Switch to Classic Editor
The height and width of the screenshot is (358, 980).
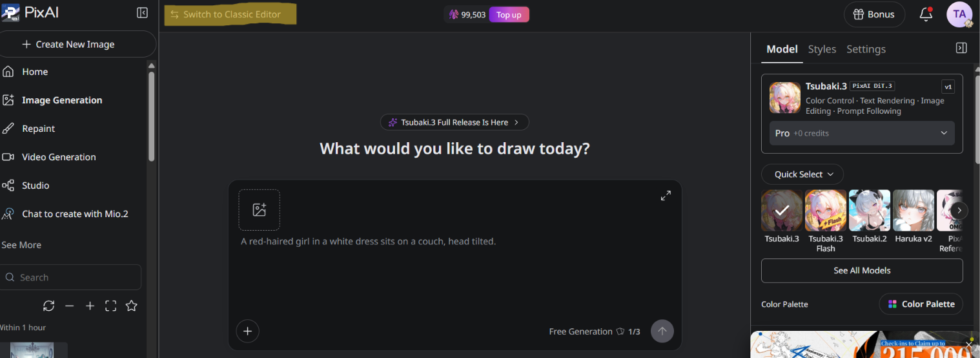[x=230, y=14]
